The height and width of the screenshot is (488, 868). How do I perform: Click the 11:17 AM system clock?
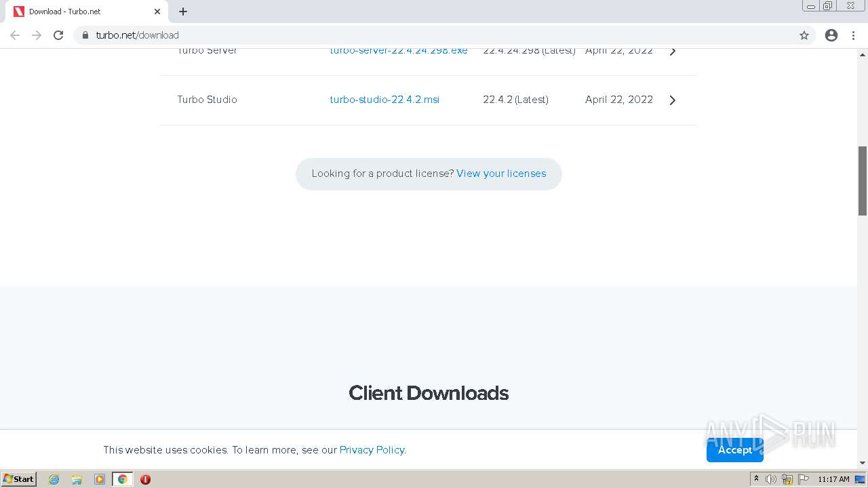[x=833, y=479]
